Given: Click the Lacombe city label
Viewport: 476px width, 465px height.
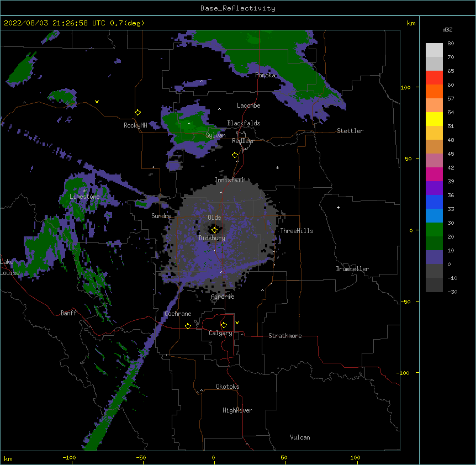Looking at the screenshot, I should point(248,105).
